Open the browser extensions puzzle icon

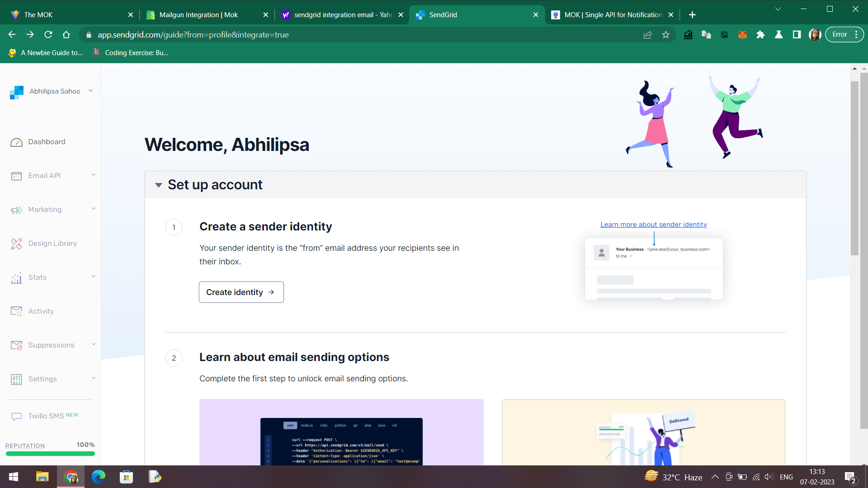tap(760, 35)
